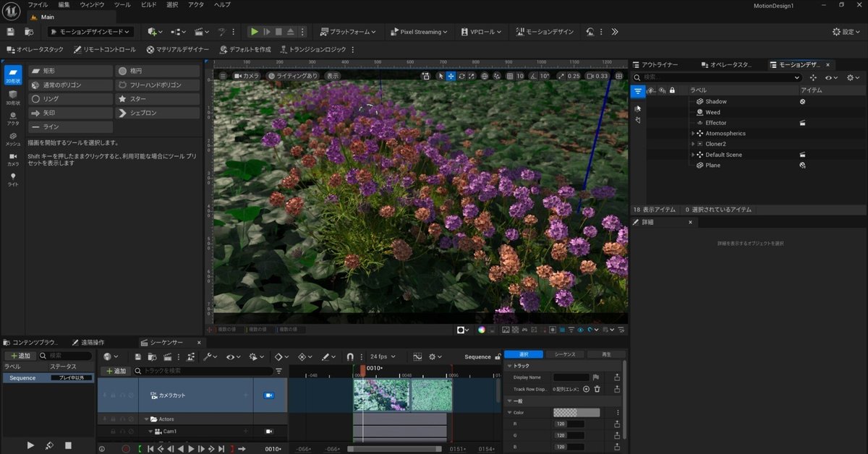This screenshot has height=454, width=868.
Task: Click the オペレータスタック toolbar button
Action: pos(35,49)
